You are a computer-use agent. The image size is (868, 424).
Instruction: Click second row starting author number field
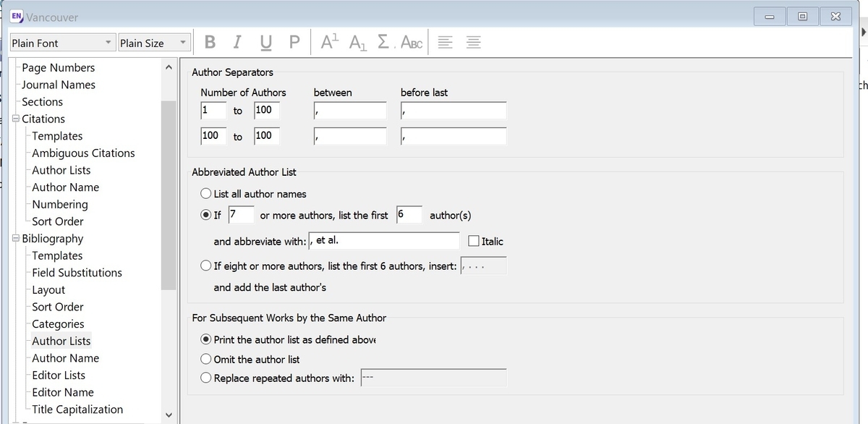[213, 136]
